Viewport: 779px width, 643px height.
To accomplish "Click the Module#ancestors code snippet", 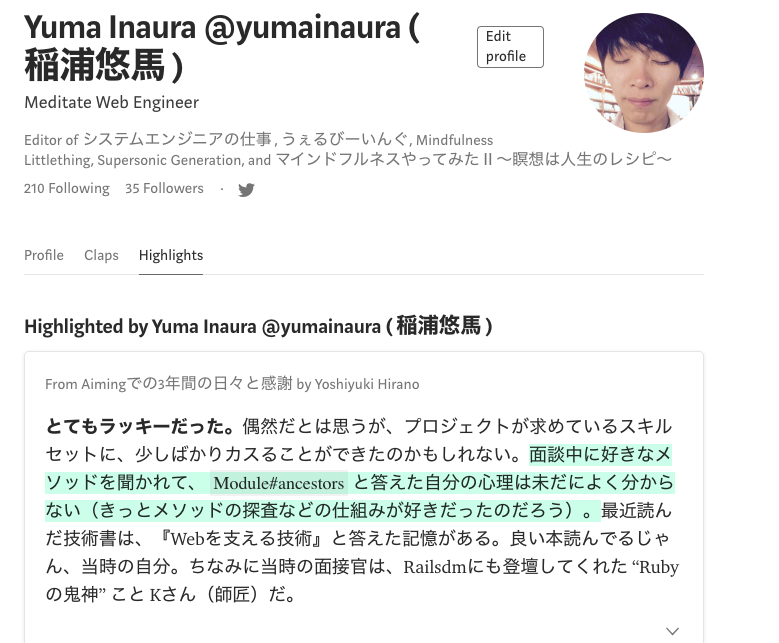I will pos(279,483).
